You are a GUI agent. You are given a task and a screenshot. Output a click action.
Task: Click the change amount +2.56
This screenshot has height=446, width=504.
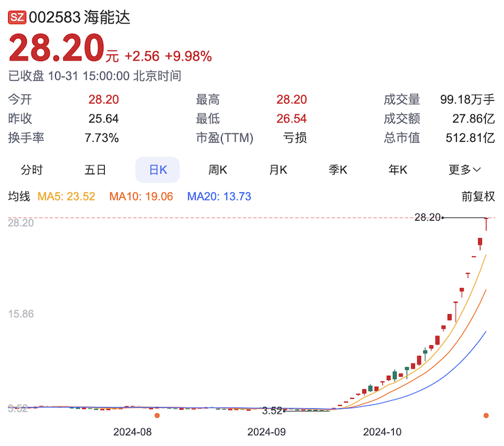[x=142, y=56]
